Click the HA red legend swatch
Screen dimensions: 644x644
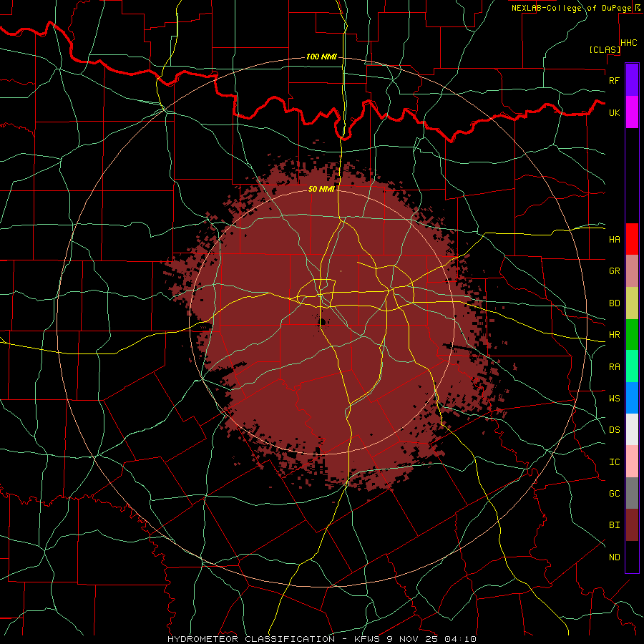(632, 239)
